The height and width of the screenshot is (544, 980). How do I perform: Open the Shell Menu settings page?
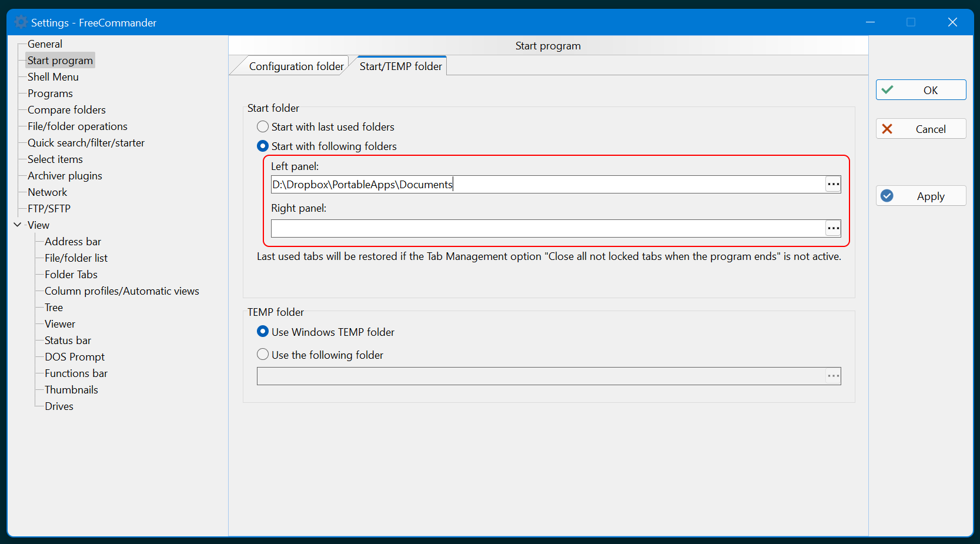point(53,77)
